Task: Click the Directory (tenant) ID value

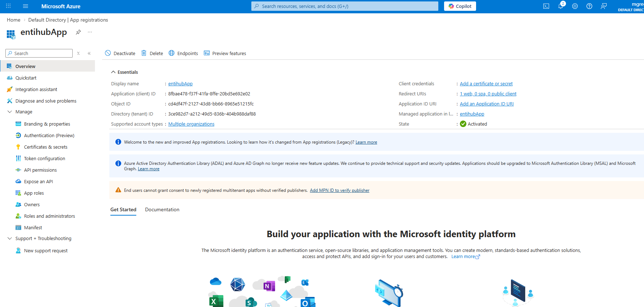Action: click(x=212, y=114)
